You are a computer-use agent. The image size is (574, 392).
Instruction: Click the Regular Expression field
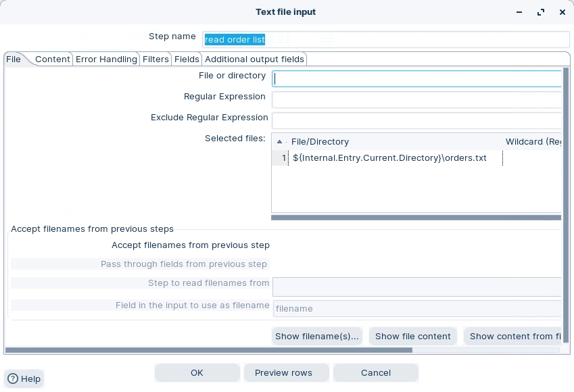pyautogui.click(x=416, y=100)
